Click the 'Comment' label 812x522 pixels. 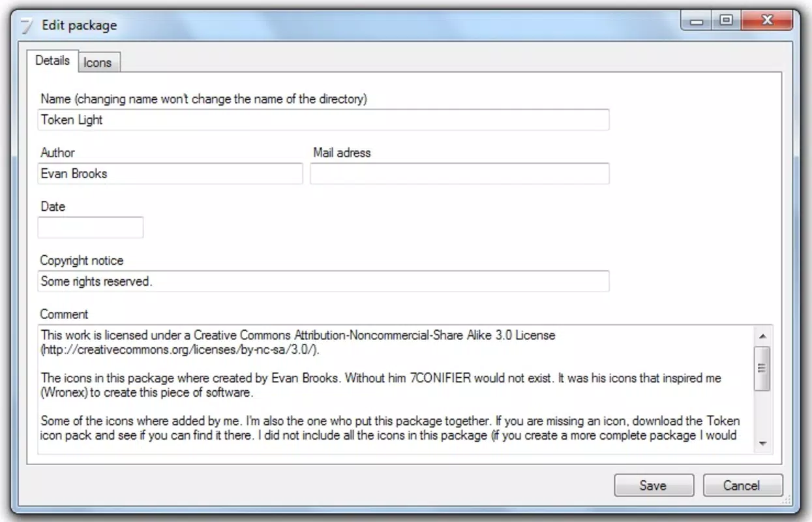pyautogui.click(x=64, y=315)
